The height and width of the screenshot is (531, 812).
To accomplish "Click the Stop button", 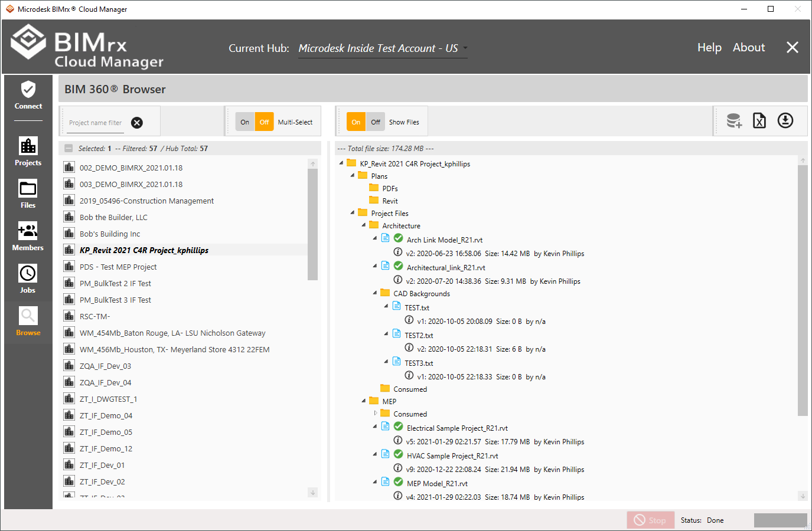I will pyautogui.click(x=650, y=520).
